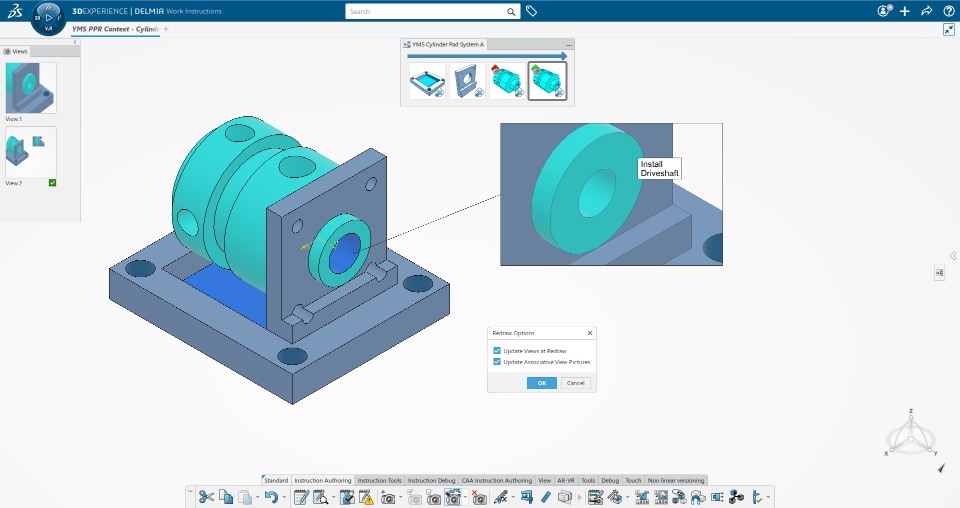Click the compass play button top-left

pyautogui.click(x=48, y=18)
